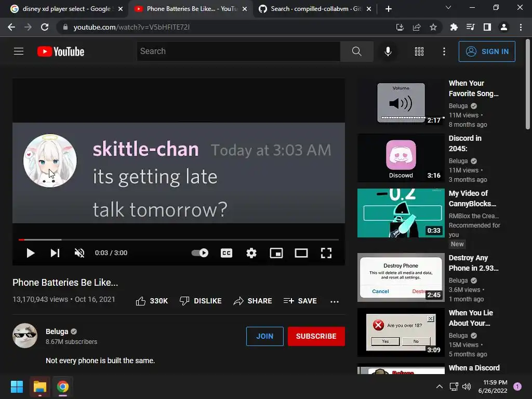This screenshot has height=399, width=532.
Task: Open media controls in Chrome toolbar
Action: click(470, 27)
